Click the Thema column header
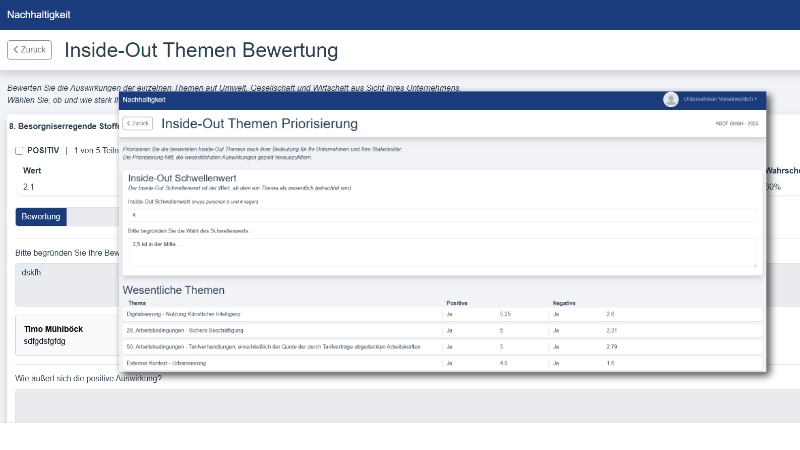 pyautogui.click(x=137, y=302)
